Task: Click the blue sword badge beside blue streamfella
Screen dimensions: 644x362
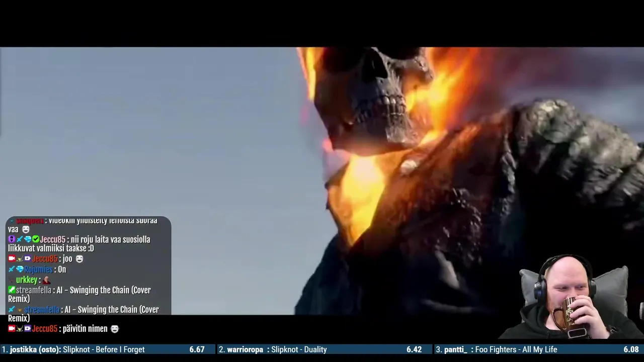Action: [x=11, y=309]
